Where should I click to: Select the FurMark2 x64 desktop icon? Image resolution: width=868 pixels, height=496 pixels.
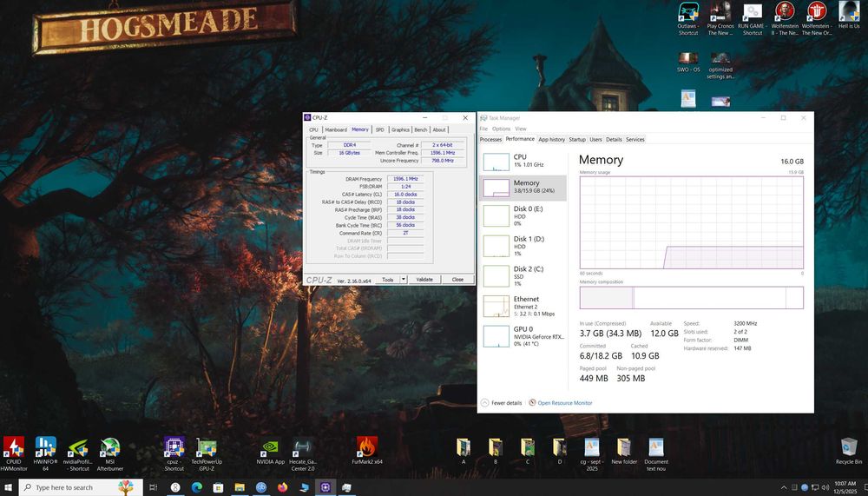tap(367, 451)
